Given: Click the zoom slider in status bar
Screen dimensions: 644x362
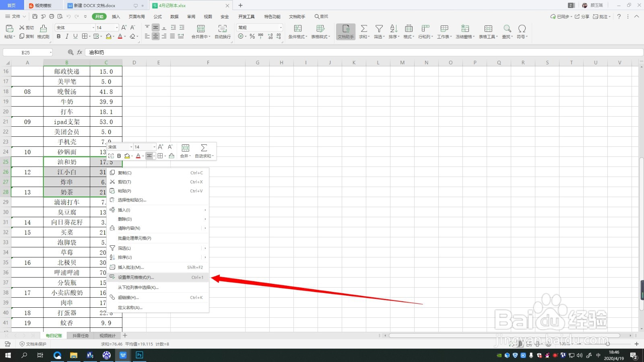Looking at the screenshot, I should point(608,344).
